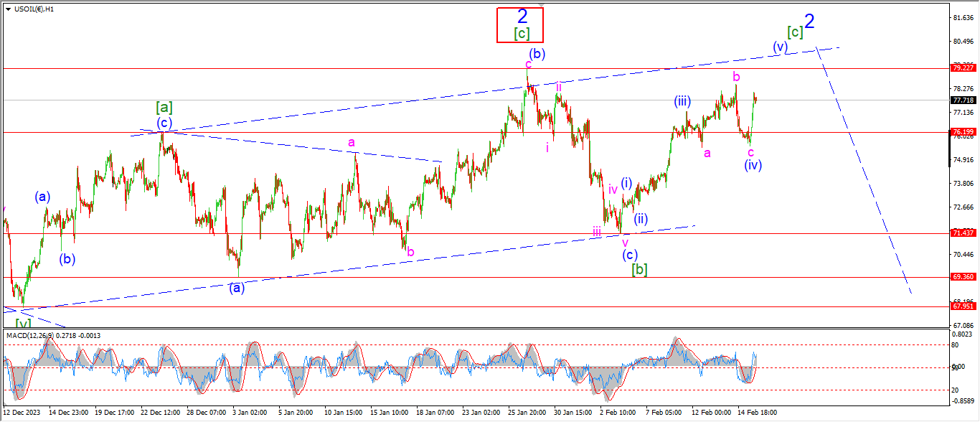Select the blue (v) wave label

[x=781, y=47]
